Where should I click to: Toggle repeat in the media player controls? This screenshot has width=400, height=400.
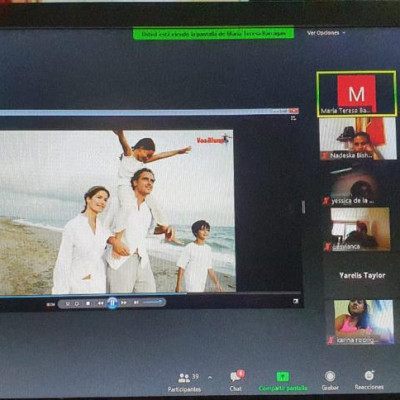(77, 304)
